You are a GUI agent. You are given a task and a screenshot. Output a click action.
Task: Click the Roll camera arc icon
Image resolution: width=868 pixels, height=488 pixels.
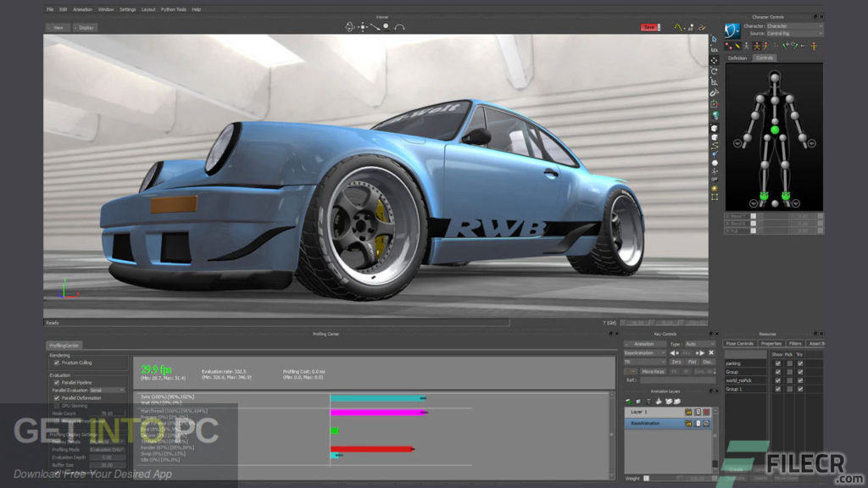coord(400,27)
